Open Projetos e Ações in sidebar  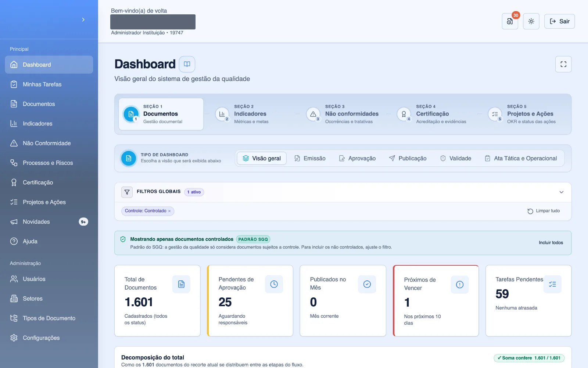pyautogui.click(x=49, y=202)
